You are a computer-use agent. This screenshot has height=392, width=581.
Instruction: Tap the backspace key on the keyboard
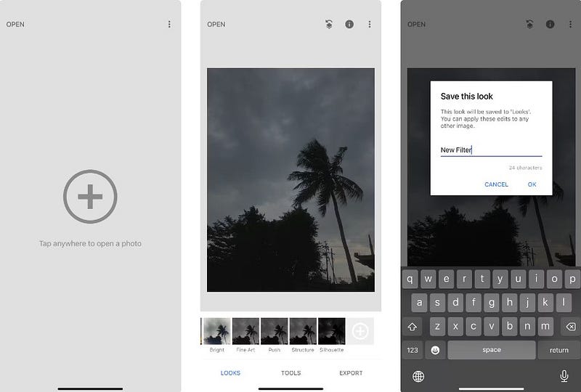coord(571,327)
